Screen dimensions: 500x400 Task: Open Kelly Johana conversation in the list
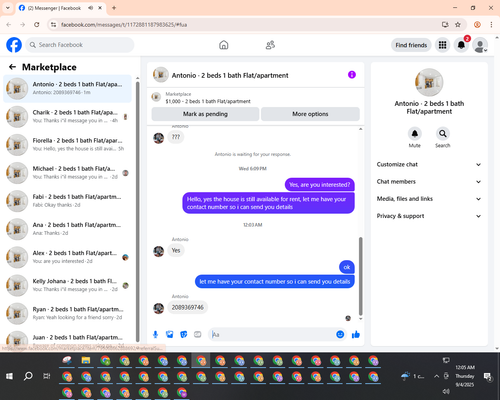click(x=67, y=286)
